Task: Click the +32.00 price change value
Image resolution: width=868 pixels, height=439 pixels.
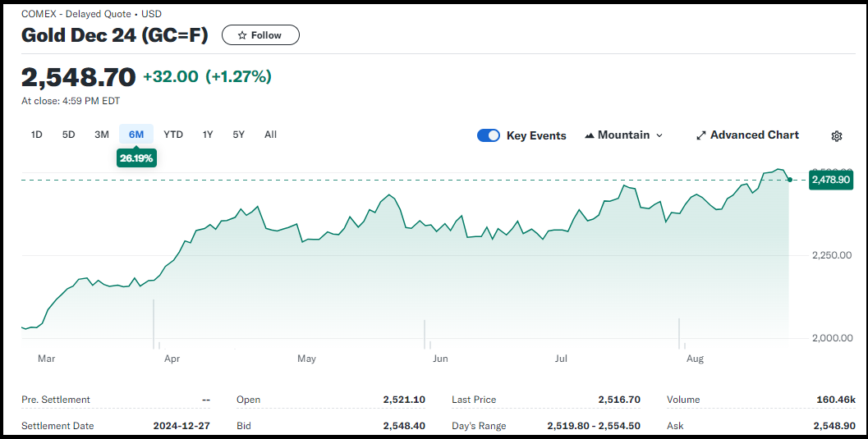Action: (x=171, y=76)
